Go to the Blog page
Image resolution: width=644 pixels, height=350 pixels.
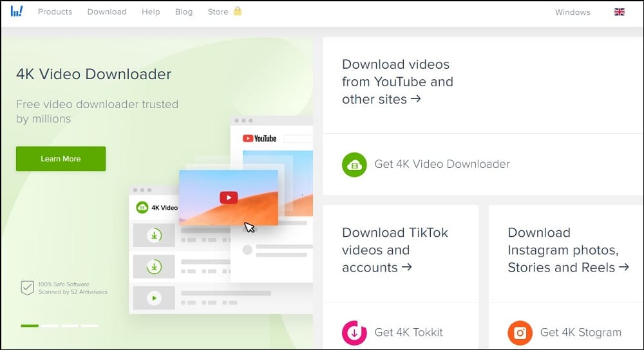tap(184, 12)
